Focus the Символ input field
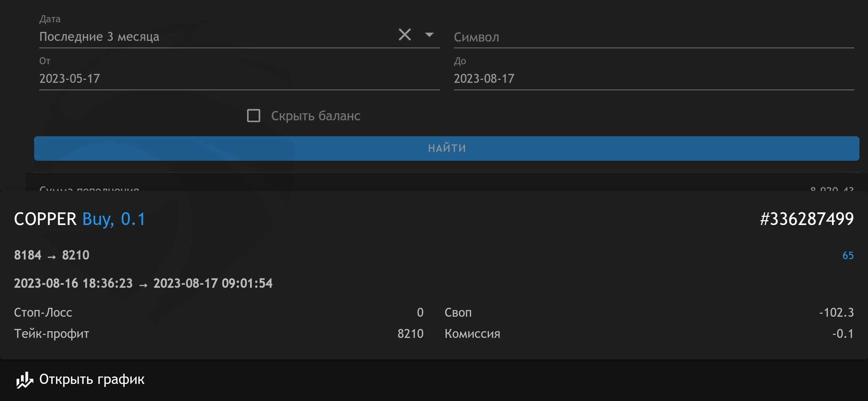Viewport: 868px width, 401px height. [x=653, y=37]
